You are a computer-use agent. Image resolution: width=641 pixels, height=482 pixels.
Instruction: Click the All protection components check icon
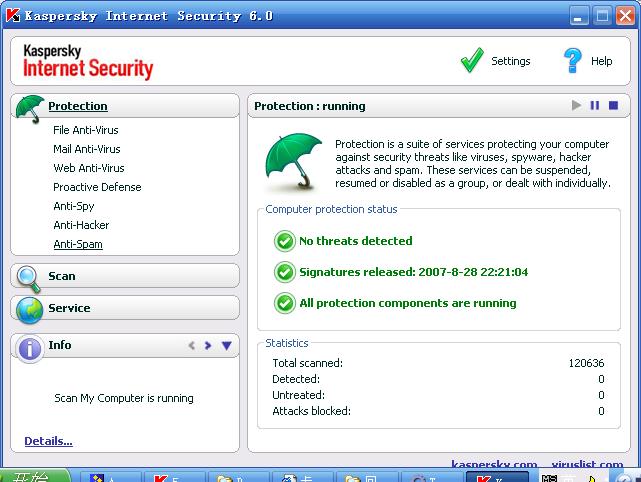point(285,303)
